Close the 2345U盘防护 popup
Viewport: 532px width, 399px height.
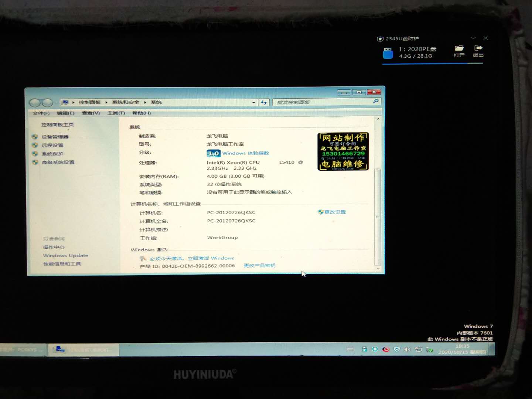[486, 38]
